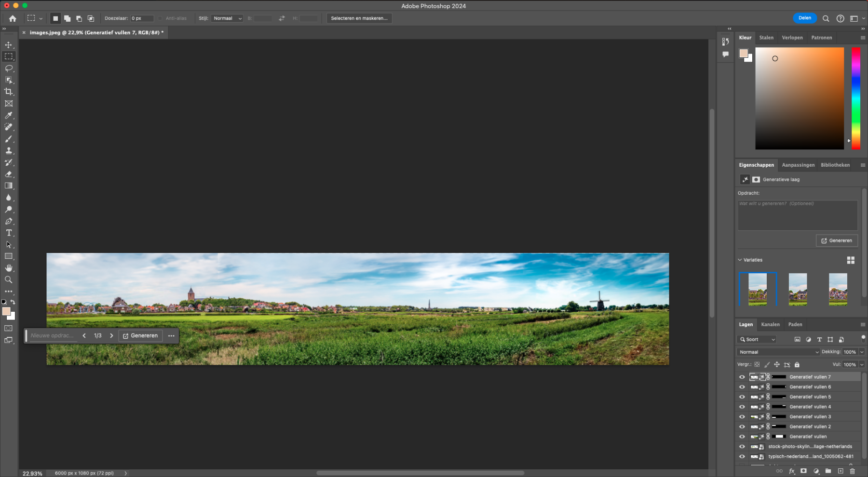
Task: Open the Stijl Normaal dropdown
Action: pyautogui.click(x=227, y=18)
